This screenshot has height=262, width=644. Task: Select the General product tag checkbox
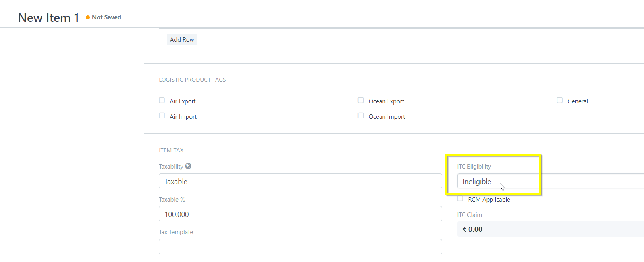point(560,100)
